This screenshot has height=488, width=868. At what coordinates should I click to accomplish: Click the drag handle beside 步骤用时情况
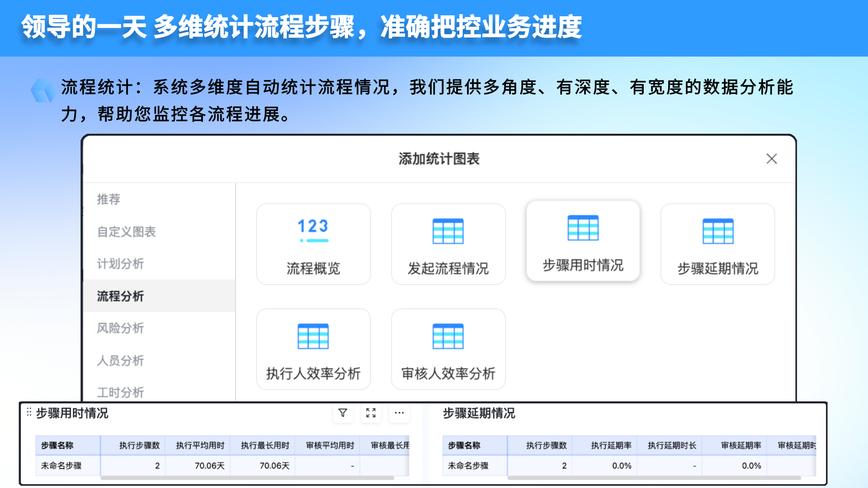[x=29, y=412]
